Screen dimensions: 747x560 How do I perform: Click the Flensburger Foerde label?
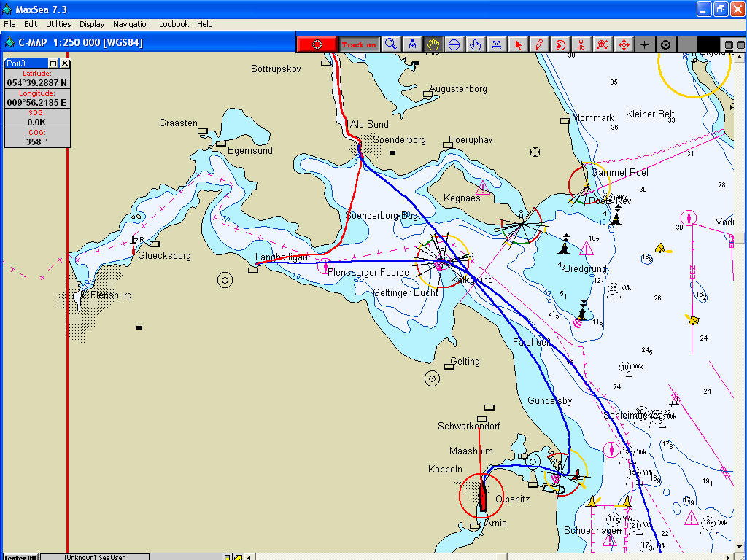pos(368,272)
